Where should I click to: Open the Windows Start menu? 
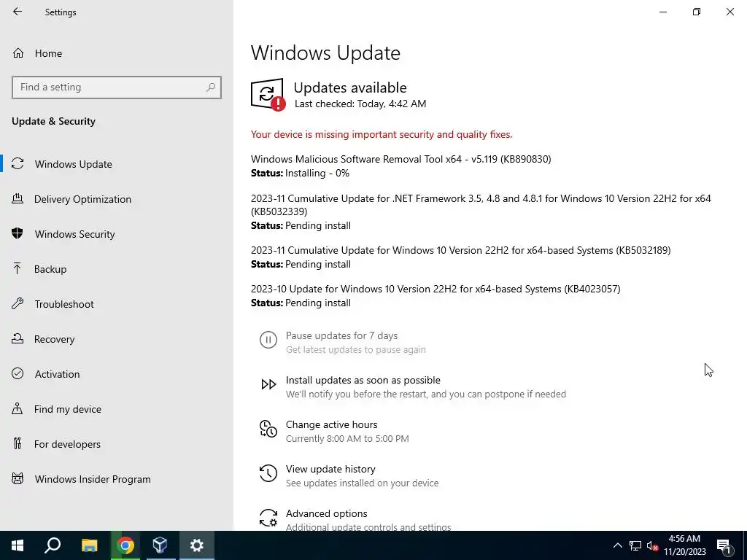(x=18, y=545)
